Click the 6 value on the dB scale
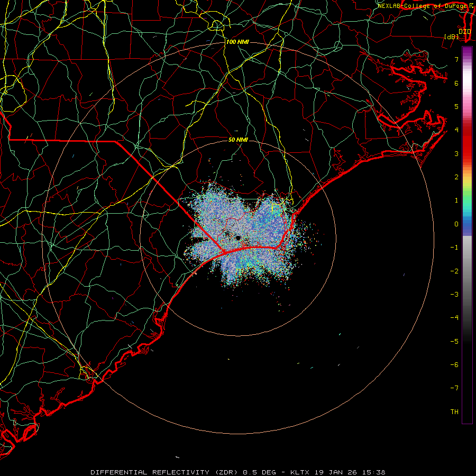The image size is (476, 476). (456, 83)
